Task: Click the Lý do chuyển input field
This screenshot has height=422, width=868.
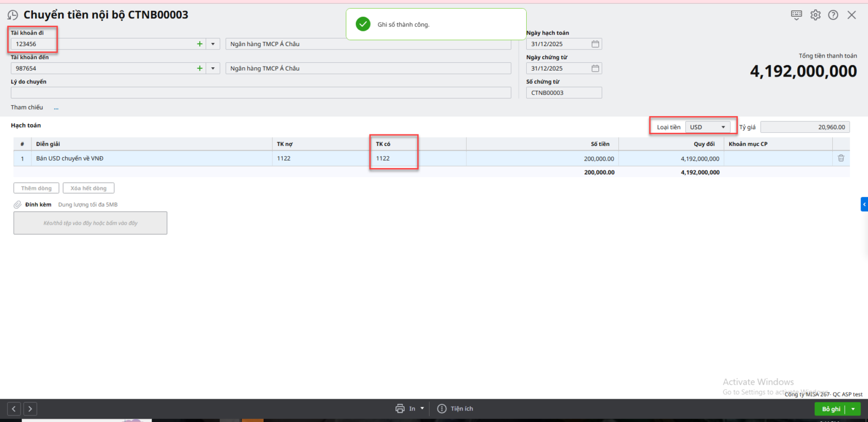Action: coord(260,93)
